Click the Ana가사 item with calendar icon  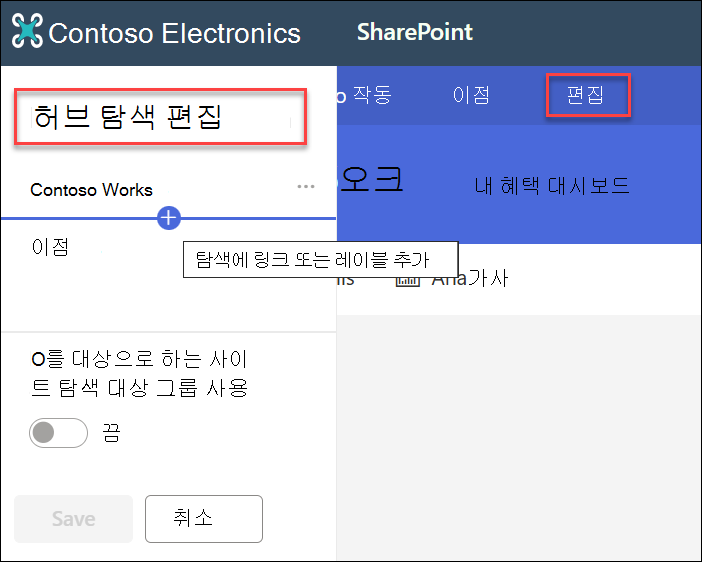pos(452,279)
